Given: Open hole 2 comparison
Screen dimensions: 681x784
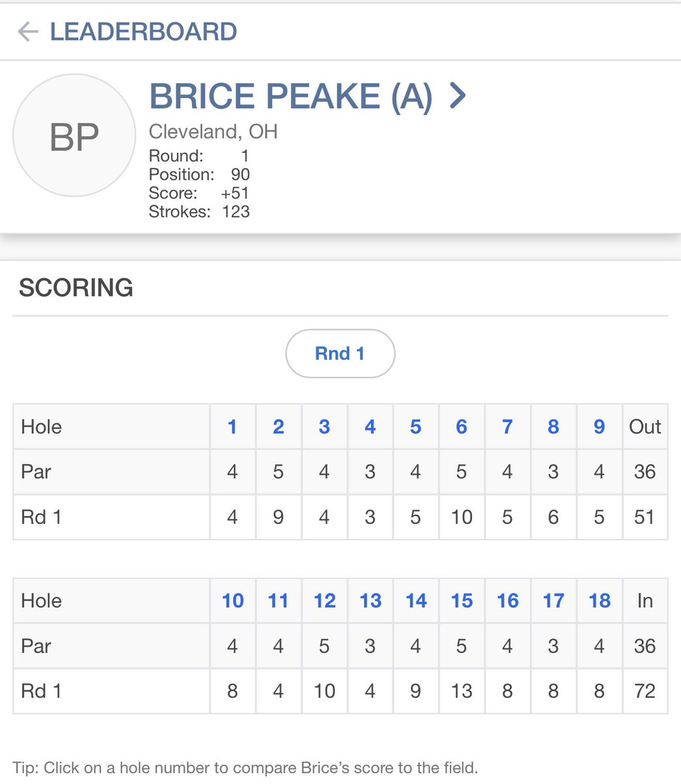Looking at the screenshot, I should (278, 427).
